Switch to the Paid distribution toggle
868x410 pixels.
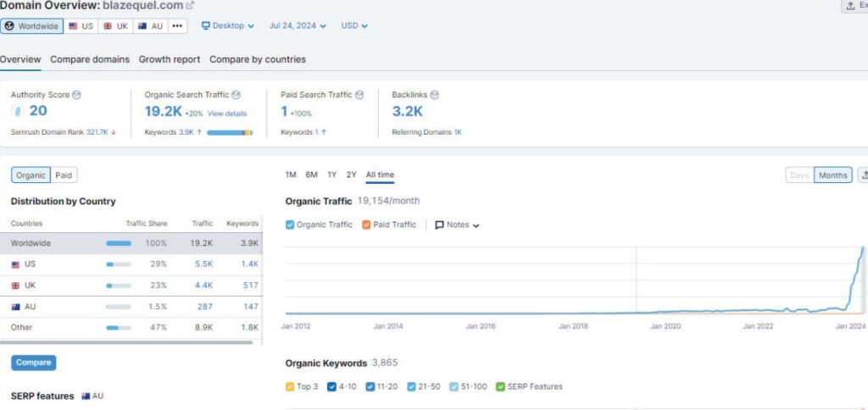(64, 175)
